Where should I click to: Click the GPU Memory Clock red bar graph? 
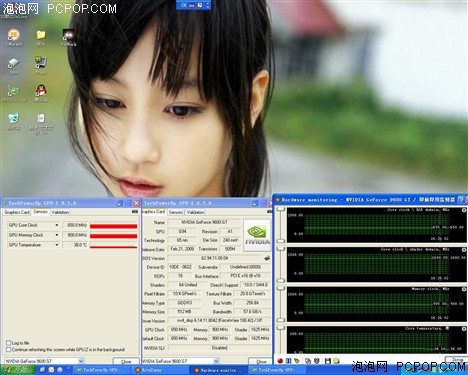click(113, 236)
